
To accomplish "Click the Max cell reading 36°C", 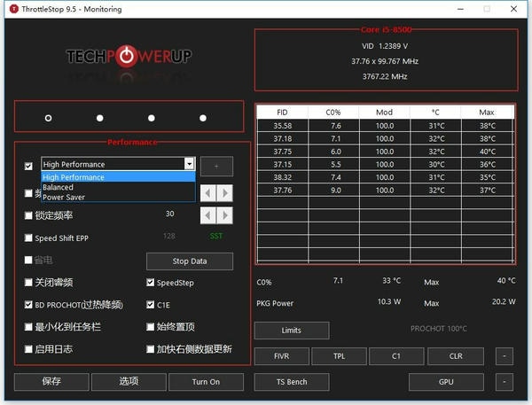I will [x=488, y=165].
